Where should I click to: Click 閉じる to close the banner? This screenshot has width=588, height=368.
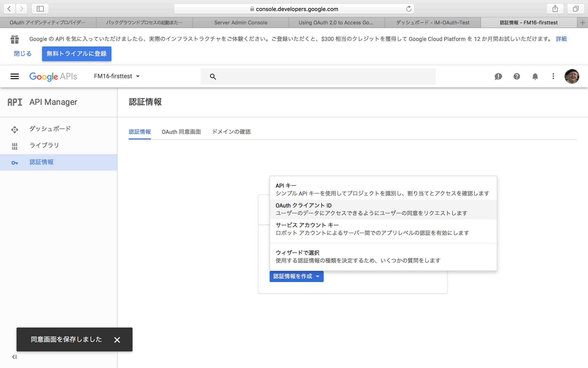(x=23, y=54)
